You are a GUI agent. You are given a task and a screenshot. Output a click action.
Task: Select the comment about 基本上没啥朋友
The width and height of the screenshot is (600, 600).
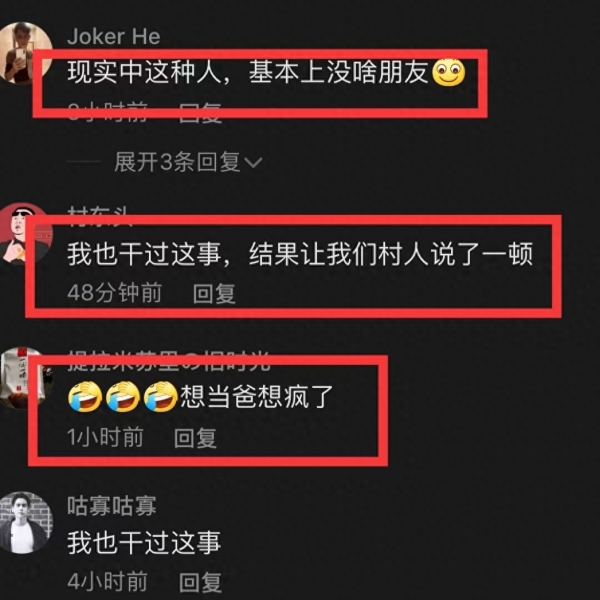pos(247,72)
